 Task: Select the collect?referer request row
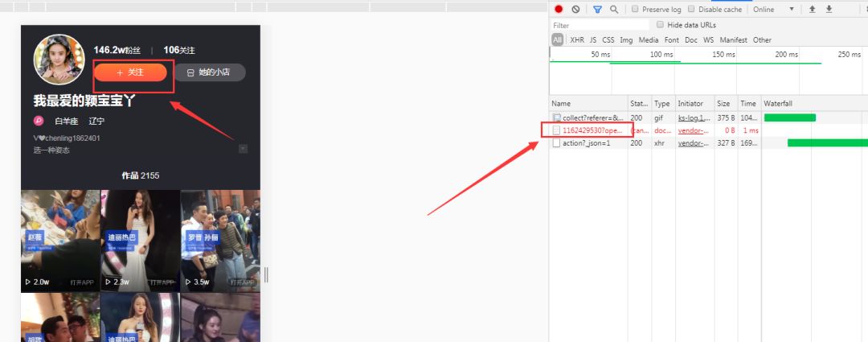click(x=709, y=117)
